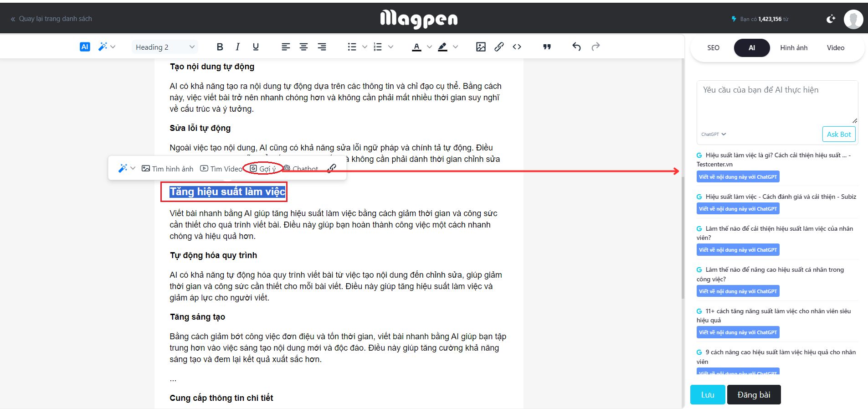Click the 'Tự động hóa quy trình' subheading
The height and width of the screenshot is (409, 868).
pos(213,255)
